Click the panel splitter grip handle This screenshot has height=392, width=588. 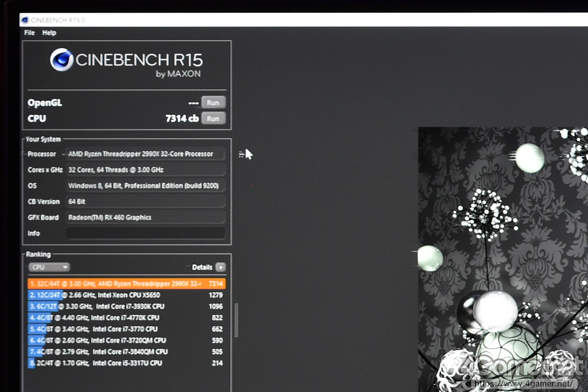(236, 320)
